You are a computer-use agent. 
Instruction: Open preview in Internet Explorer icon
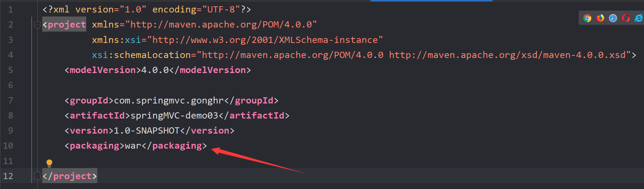(x=639, y=18)
